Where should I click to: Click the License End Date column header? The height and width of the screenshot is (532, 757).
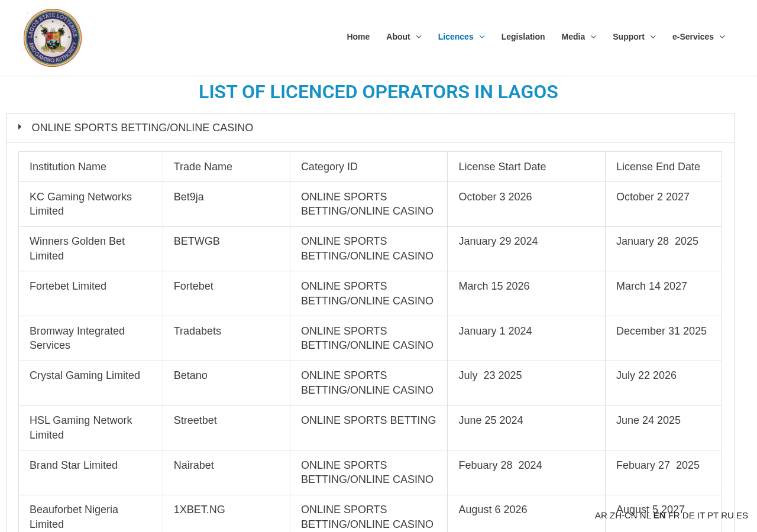(664, 167)
